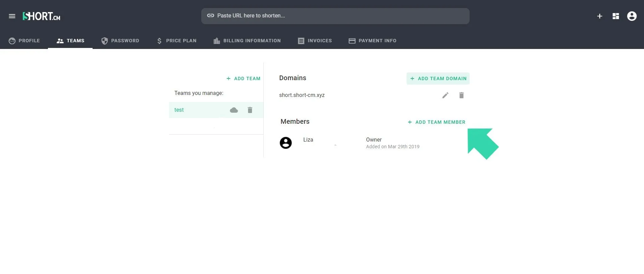Image resolution: width=644 pixels, height=274 pixels.
Task: Click the member name Liza
Action: pos(308,140)
